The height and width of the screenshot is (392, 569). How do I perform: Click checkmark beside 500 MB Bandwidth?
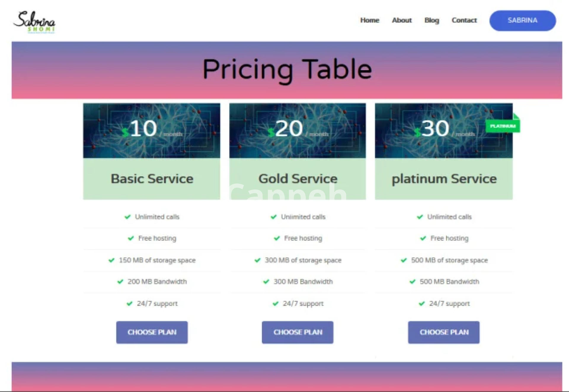412,282
